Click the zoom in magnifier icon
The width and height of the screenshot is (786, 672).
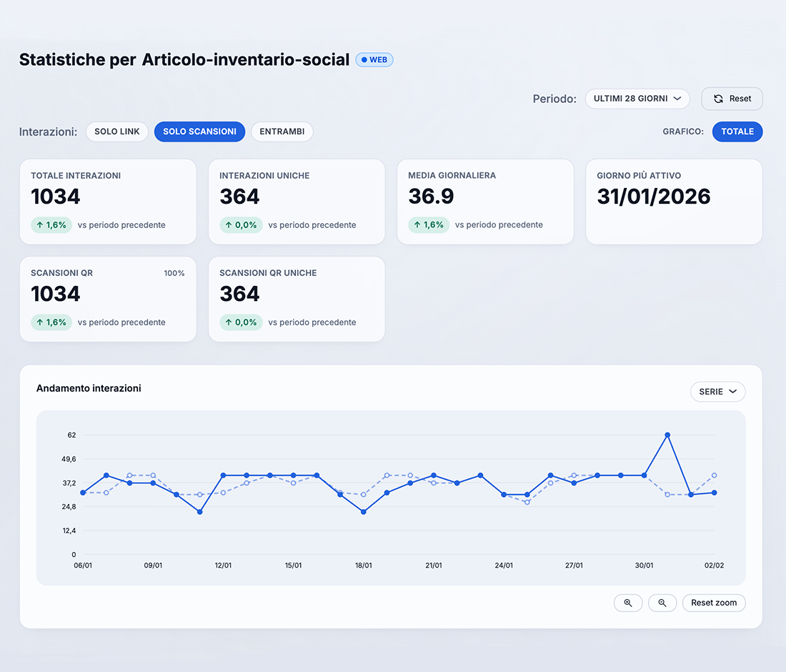[x=628, y=603]
